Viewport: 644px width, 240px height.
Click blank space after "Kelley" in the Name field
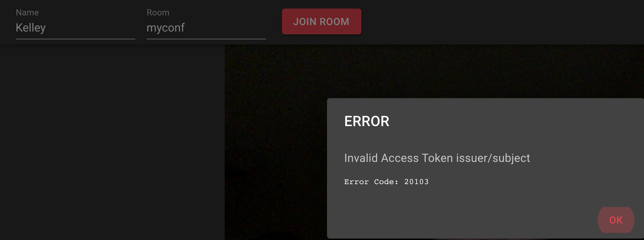(91, 28)
